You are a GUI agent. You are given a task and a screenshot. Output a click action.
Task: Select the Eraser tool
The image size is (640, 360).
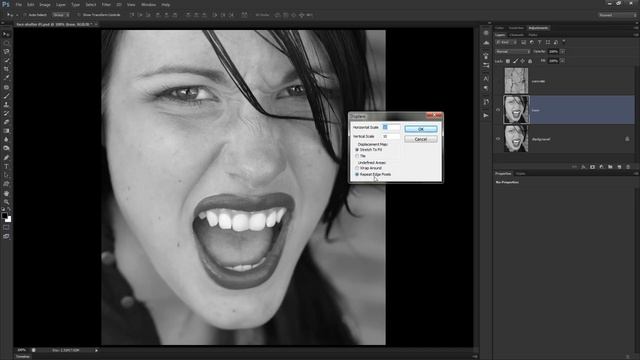[x=6, y=122]
